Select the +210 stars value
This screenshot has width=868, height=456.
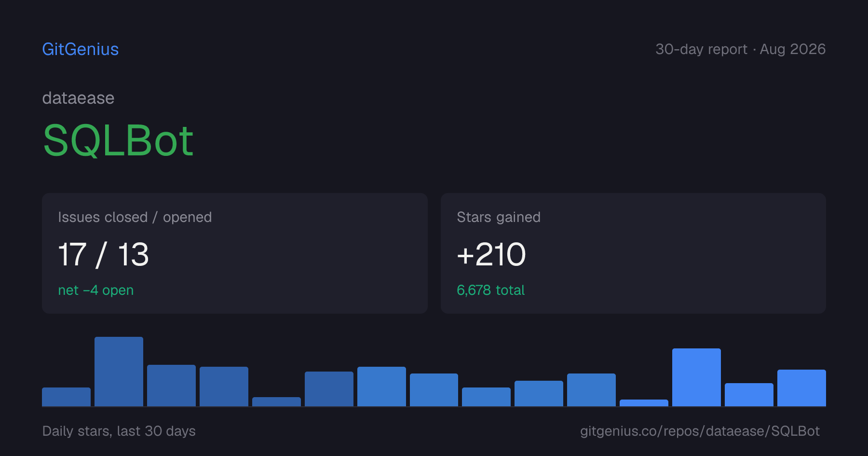tap(491, 254)
